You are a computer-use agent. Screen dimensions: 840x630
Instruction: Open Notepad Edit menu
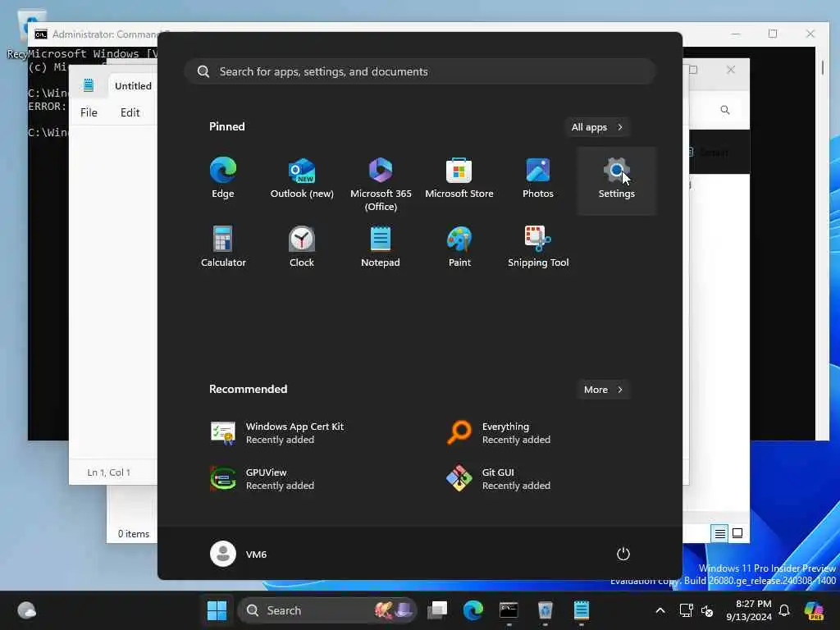(130, 112)
